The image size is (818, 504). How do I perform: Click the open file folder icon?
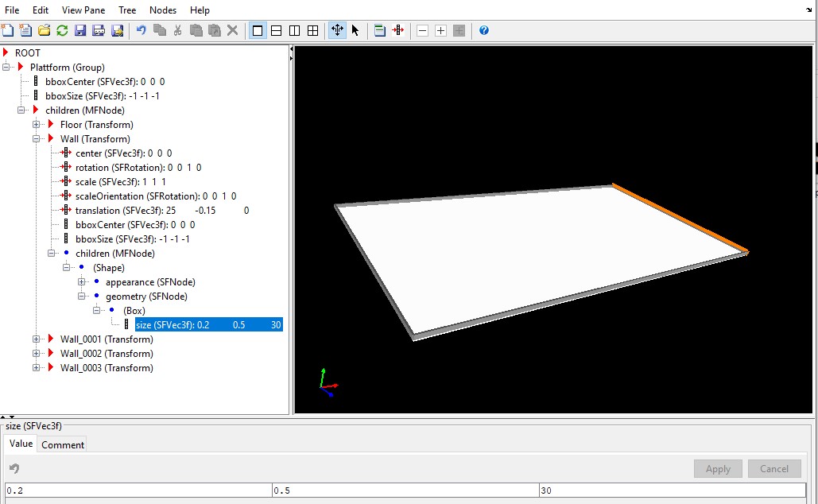click(44, 30)
